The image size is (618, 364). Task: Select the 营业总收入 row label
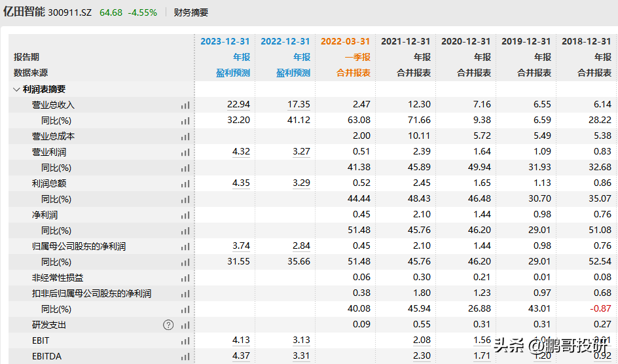[x=53, y=105]
